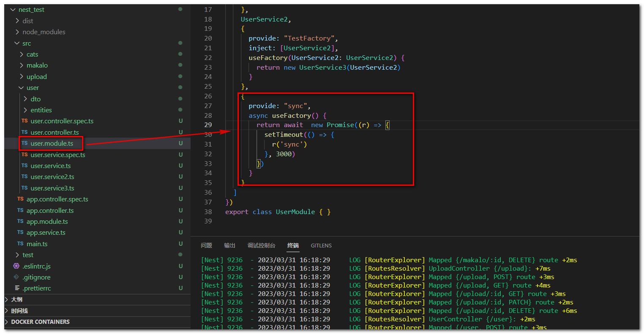Click '3000' timeout value on line 32
644x334 pixels.
(x=284, y=154)
